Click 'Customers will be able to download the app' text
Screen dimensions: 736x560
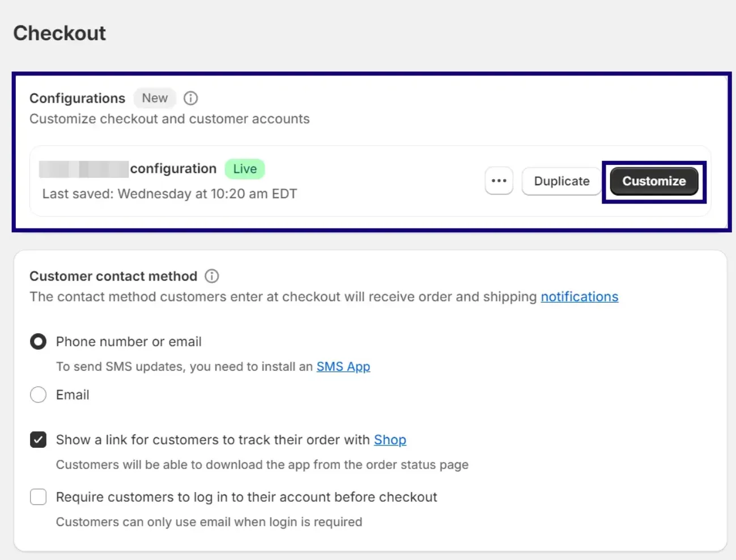point(262,465)
